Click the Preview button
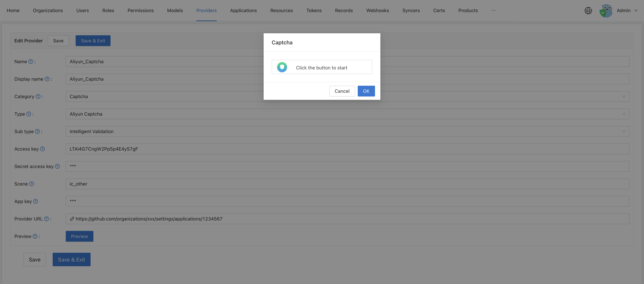 coord(79,236)
